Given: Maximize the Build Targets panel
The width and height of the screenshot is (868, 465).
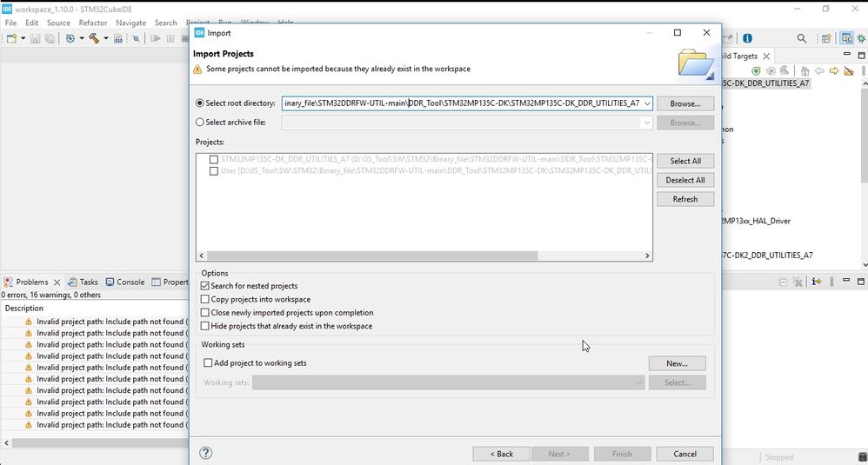Looking at the screenshot, I should coord(861,55).
